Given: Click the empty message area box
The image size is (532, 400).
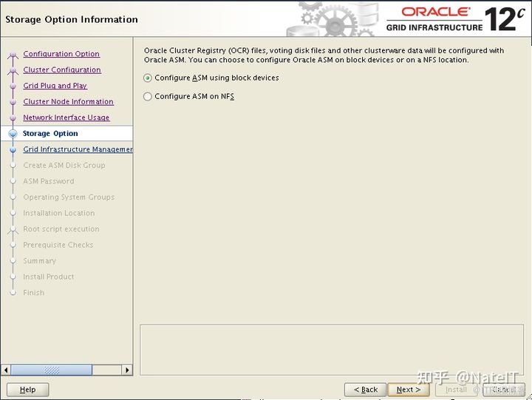Looking at the screenshot, I should coord(332,350).
